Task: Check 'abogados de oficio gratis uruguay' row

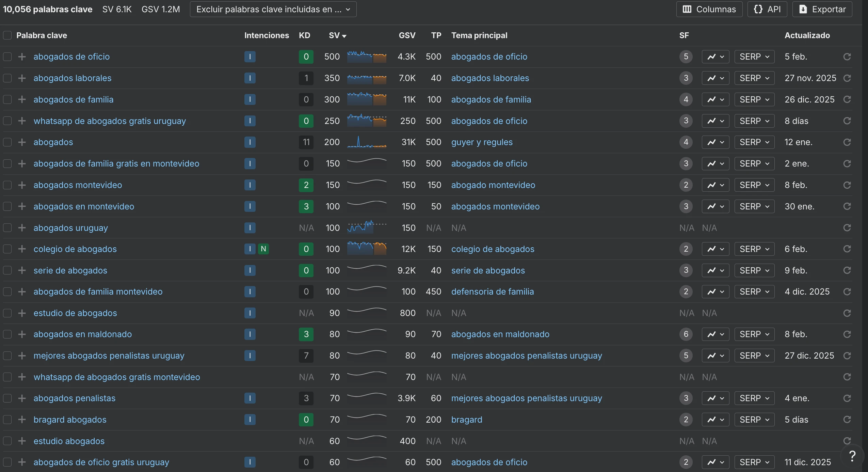Action: point(7,462)
